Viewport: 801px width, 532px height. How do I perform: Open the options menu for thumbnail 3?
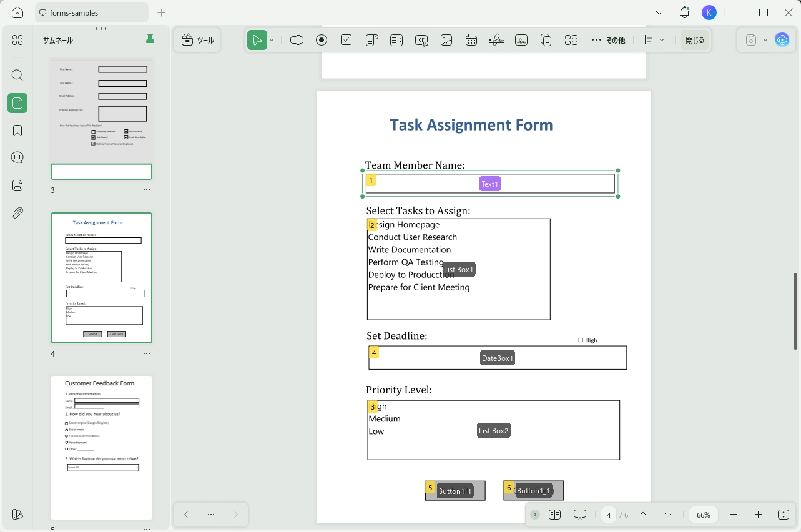pyautogui.click(x=147, y=190)
